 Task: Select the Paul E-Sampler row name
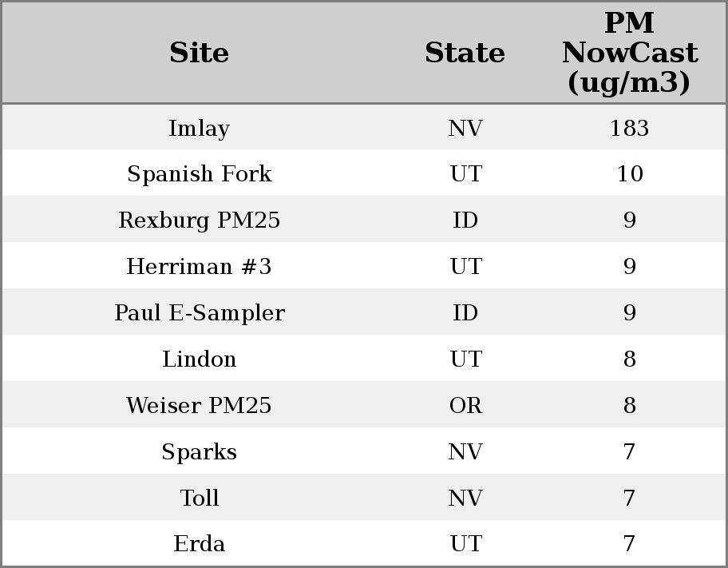pos(200,313)
